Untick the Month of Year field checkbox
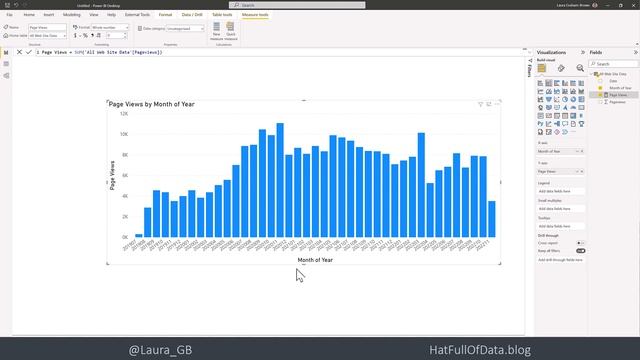Viewport: 640px width, 360px height. (600, 88)
